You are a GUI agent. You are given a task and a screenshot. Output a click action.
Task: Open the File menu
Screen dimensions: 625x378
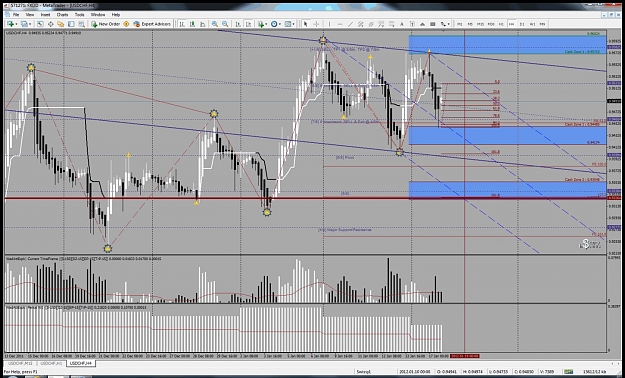pos(16,14)
